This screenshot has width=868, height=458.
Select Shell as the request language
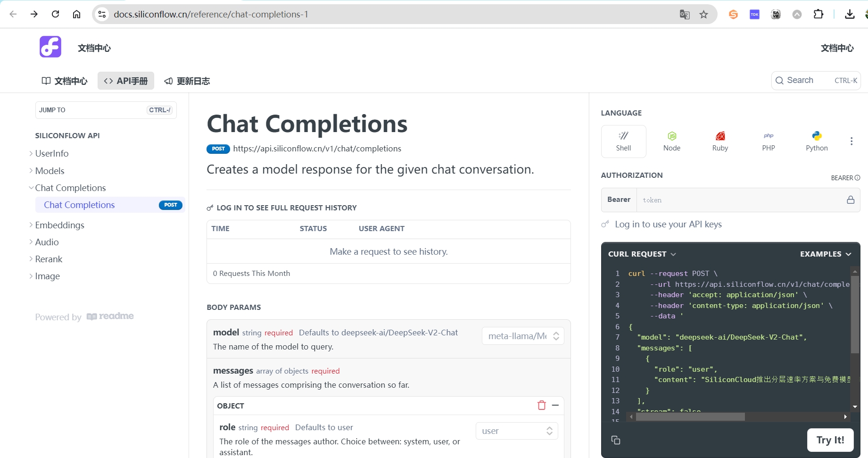tap(623, 142)
